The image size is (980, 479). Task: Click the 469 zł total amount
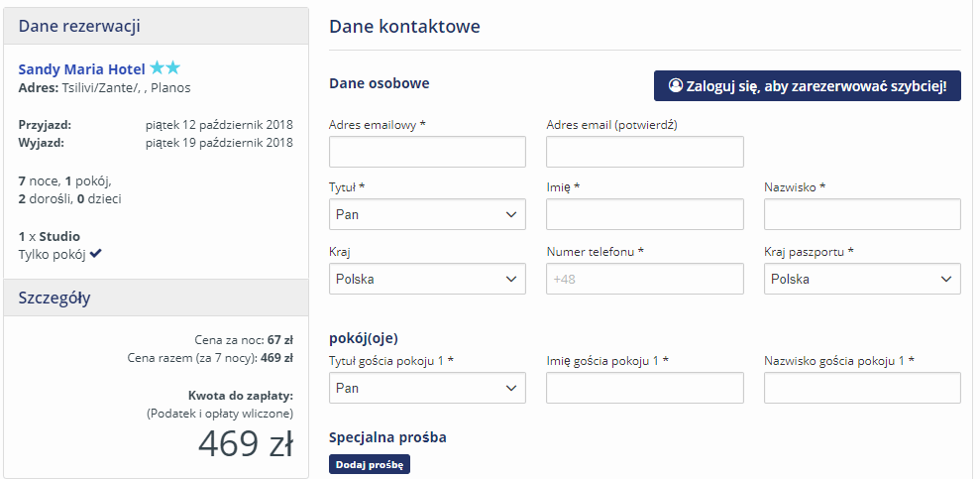(246, 444)
